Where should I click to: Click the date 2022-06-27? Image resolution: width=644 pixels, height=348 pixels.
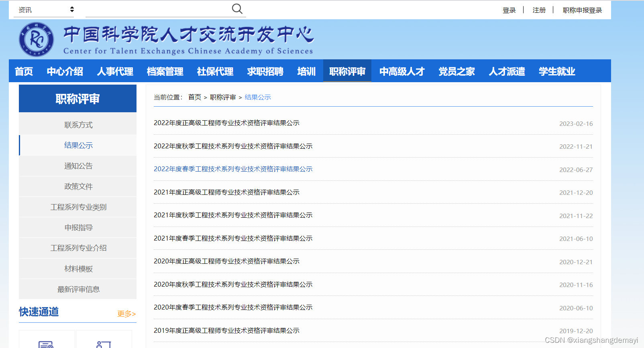[576, 170]
